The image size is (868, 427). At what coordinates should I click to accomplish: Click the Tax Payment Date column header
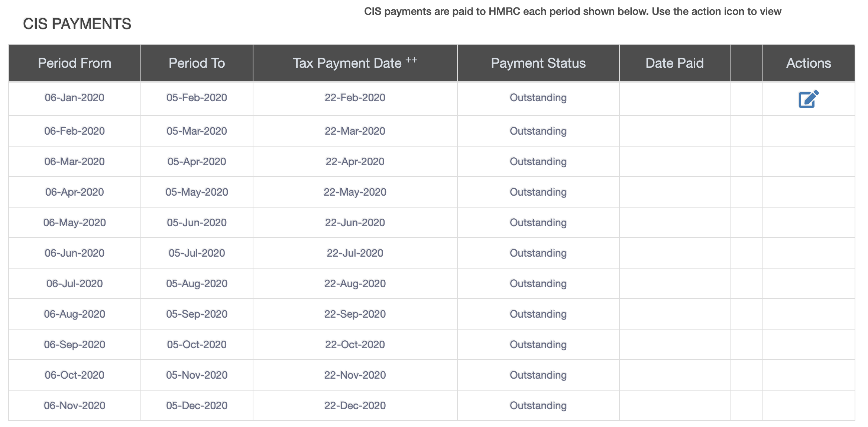[x=355, y=63]
